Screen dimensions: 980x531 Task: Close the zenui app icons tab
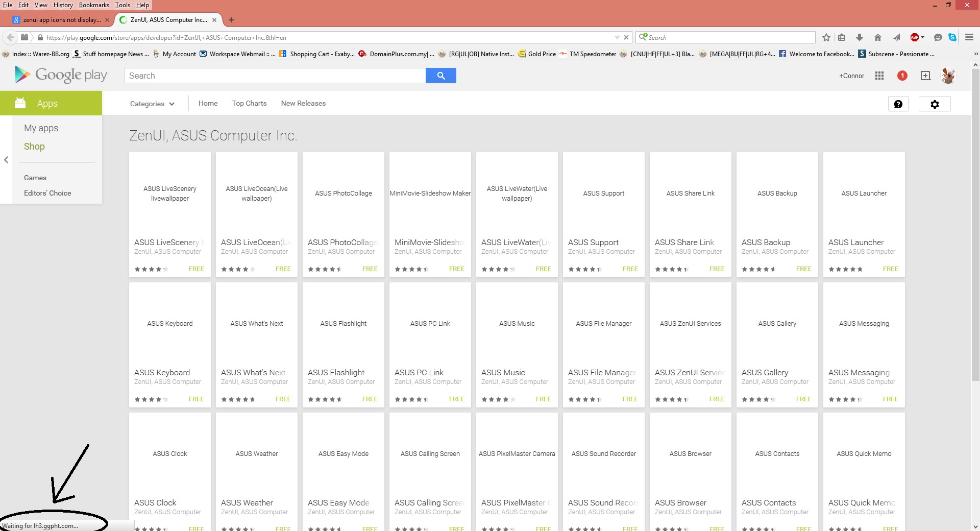tap(107, 20)
